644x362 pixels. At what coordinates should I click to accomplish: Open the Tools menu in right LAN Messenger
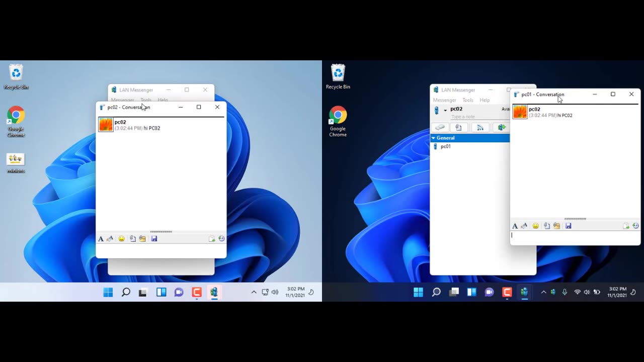(x=468, y=100)
